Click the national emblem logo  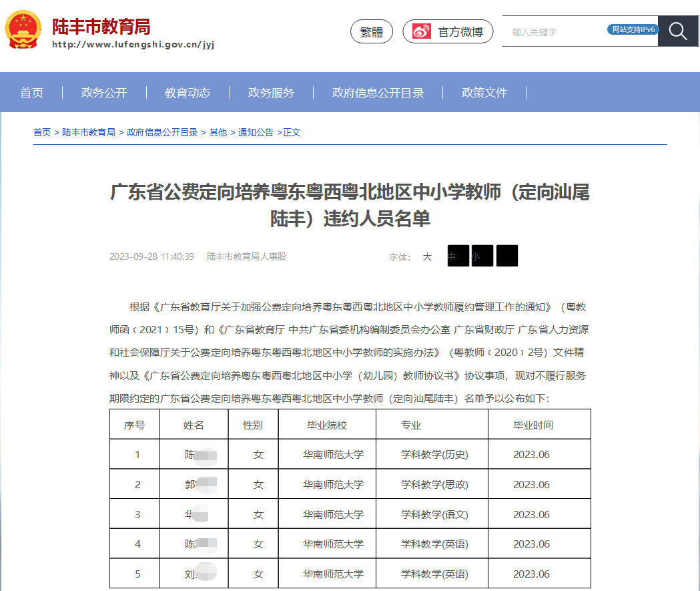click(x=23, y=29)
